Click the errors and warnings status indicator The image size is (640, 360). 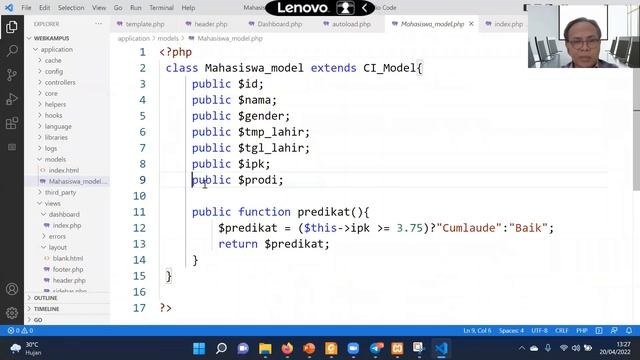(x=20, y=331)
